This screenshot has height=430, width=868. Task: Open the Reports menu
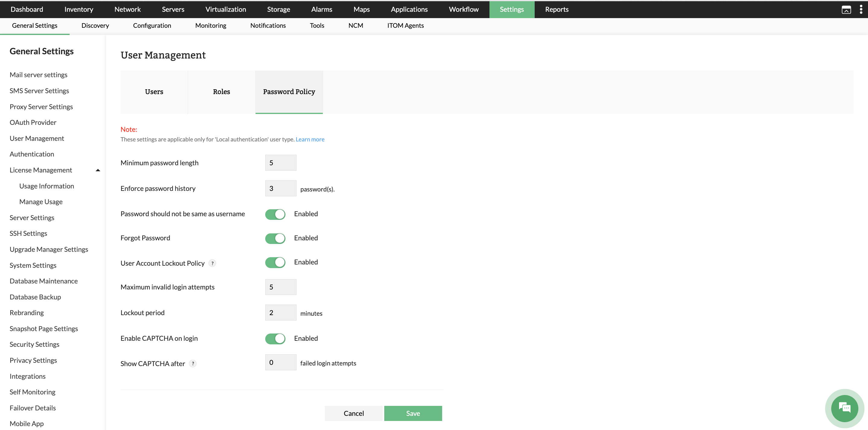coord(557,9)
